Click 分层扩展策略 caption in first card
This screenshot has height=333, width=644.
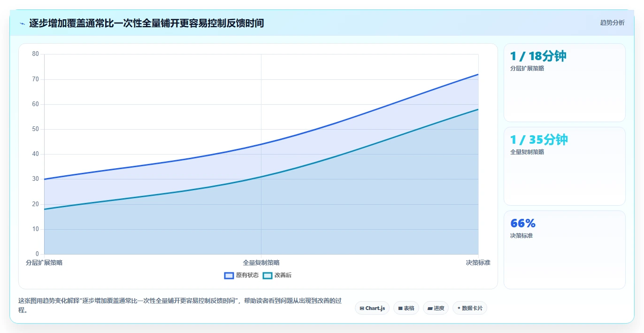point(527,69)
